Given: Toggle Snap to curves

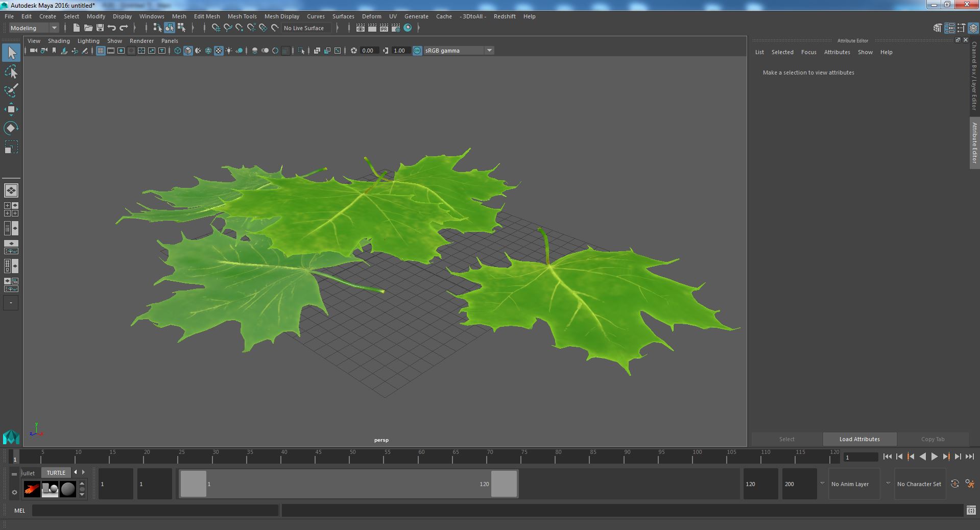Looking at the screenshot, I should click(228, 28).
